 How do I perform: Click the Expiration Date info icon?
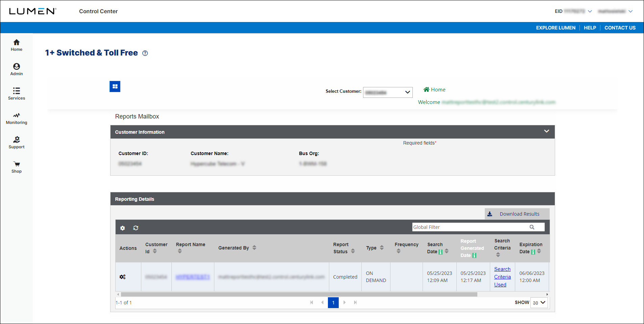click(533, 252)
